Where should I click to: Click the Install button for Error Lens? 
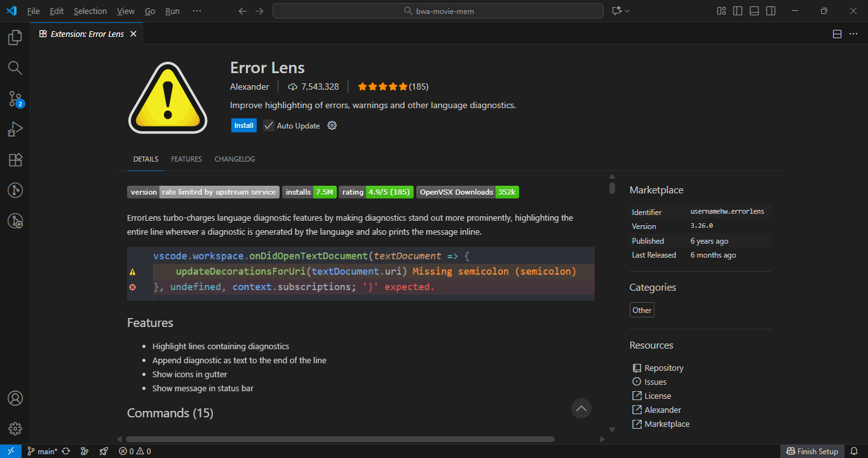point(243,125)
